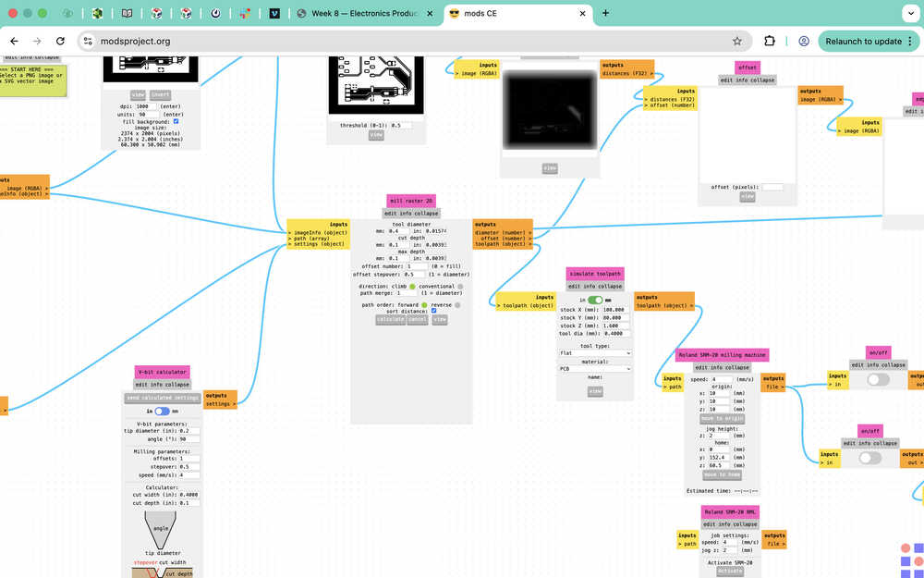Open edit info collapse of simulate toolpath

point(595,287)
